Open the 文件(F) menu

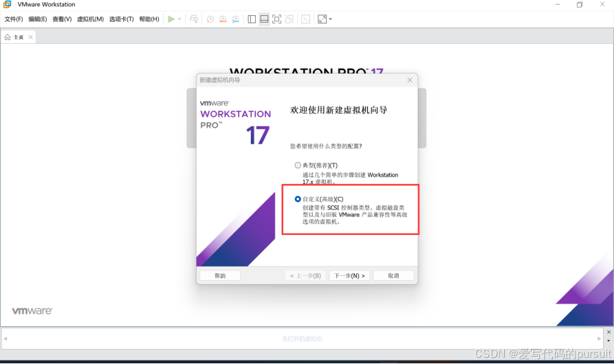pyautogui.click(x=14, y=19)
